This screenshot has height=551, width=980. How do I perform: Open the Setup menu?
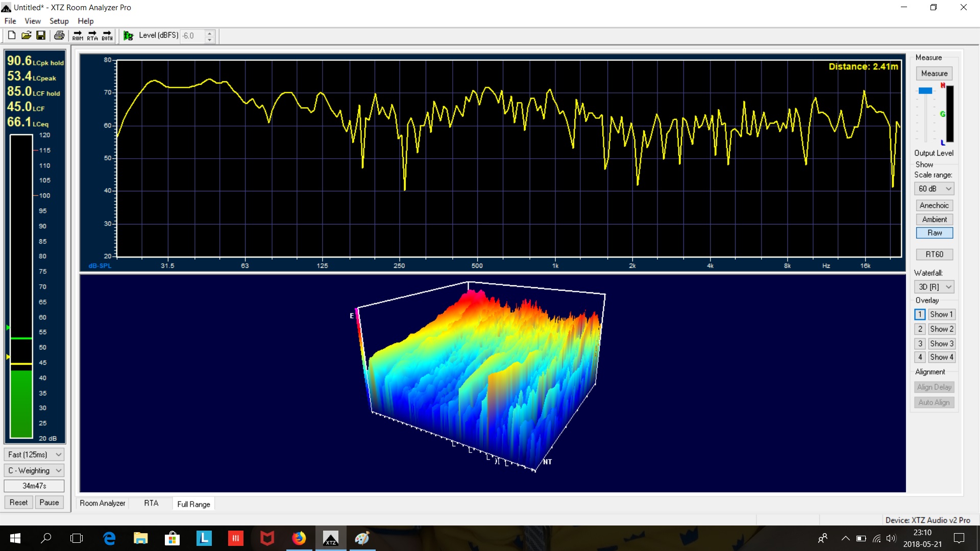pyautogui.click(x=59, y=21)
